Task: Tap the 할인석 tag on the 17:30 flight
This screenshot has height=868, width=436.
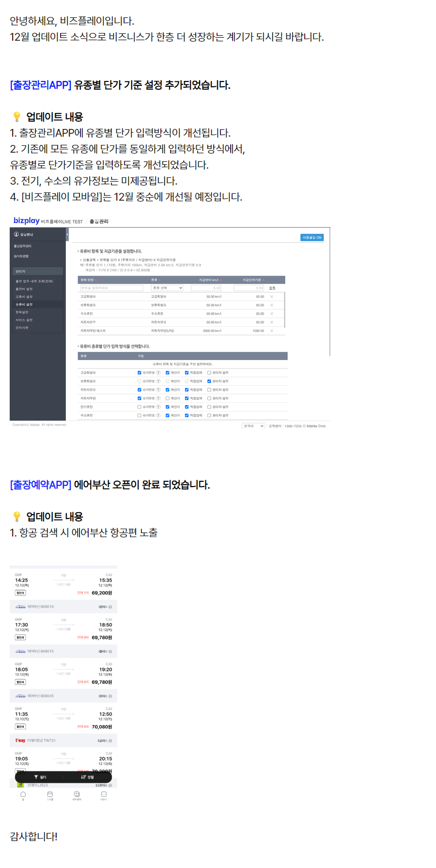Action: (x=20, y=637)
